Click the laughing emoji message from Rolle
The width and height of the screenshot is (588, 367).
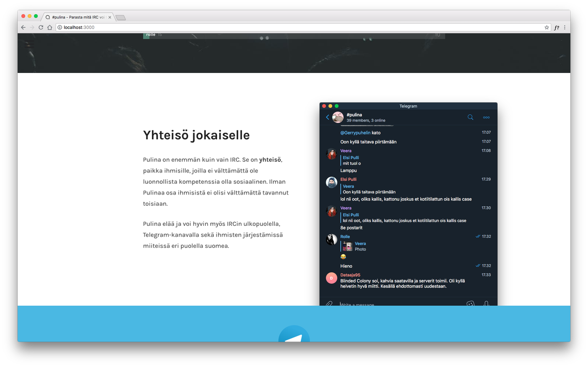[343, 257]
